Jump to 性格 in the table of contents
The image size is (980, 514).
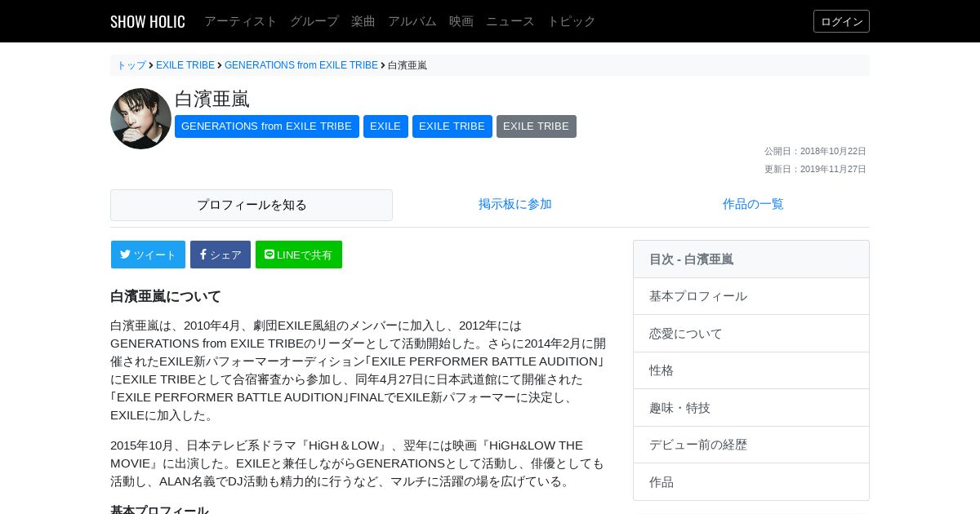[x=751, y=370]
